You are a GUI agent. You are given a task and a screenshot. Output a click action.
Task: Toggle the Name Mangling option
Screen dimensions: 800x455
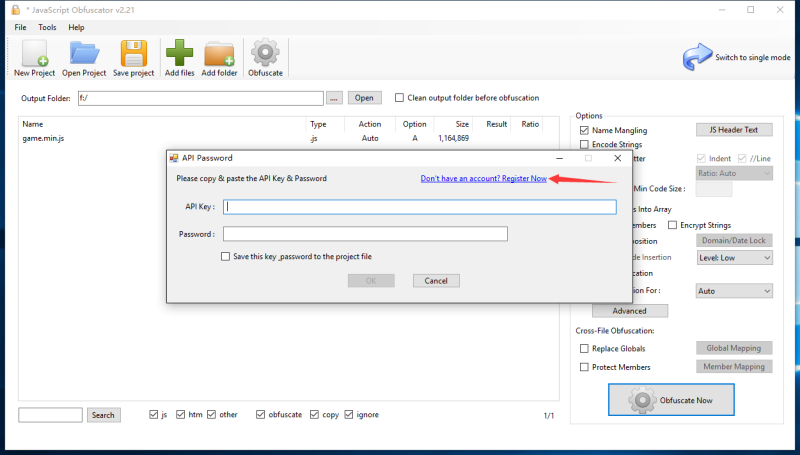coord(584,130)
